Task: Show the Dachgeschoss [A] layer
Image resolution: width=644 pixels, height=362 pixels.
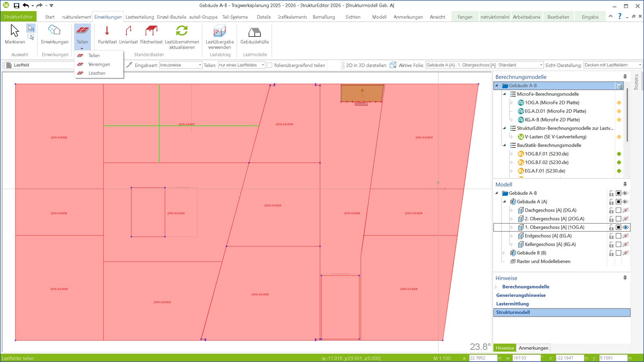Action: coord(625,210)
